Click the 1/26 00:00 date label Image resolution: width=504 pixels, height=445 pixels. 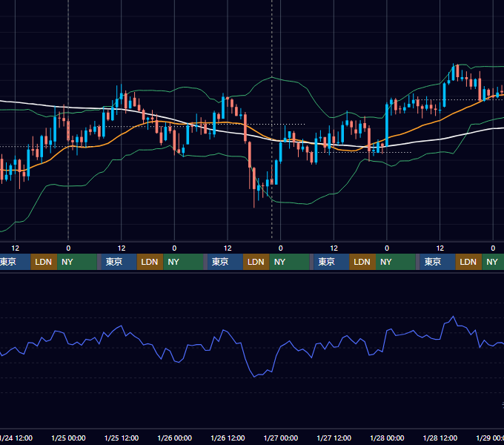tap(174, 438)
